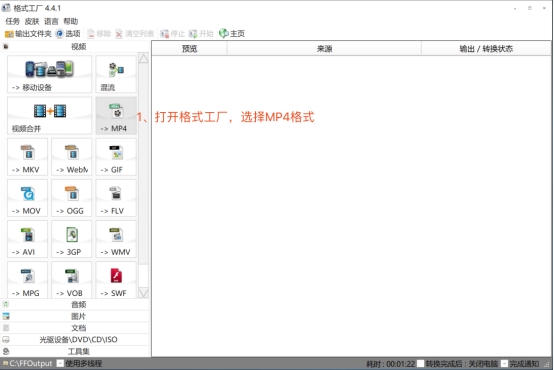This screenshot has width=554, height=370.
Task: Open the 语言 language menu
Action: (51, 22)
